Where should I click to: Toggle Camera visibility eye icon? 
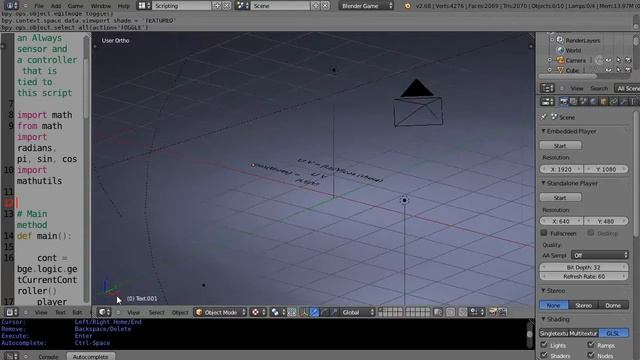[608, 60]
